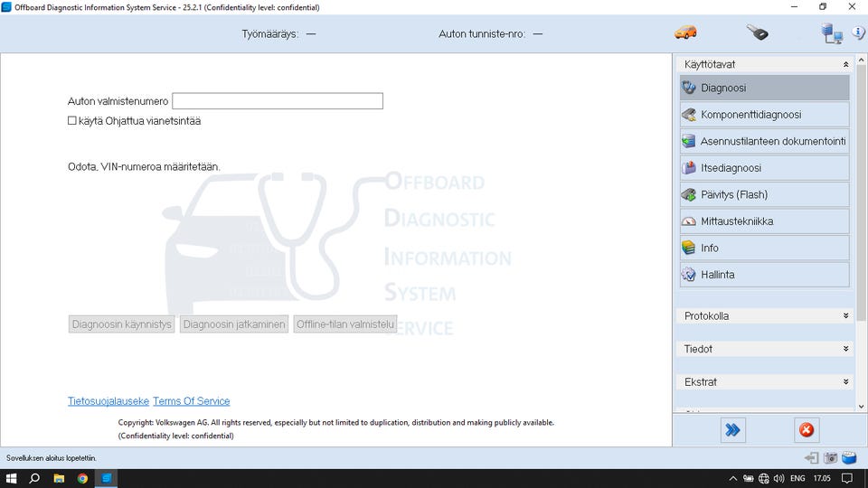Expand the Tiedot section
Image resolution: width=868 pixels, height=488 pixels.
click(x=845, y=349)
